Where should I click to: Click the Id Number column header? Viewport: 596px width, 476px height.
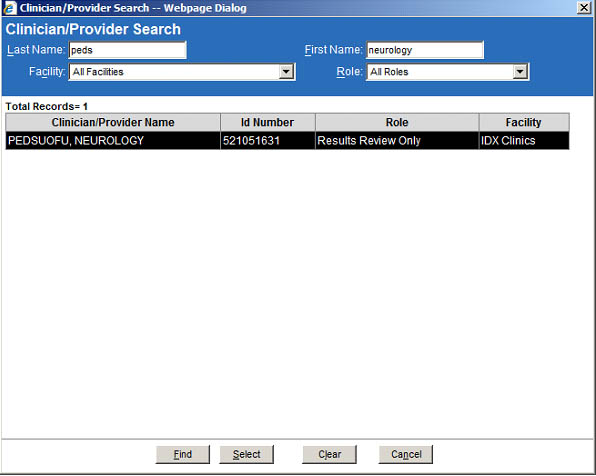268,122
